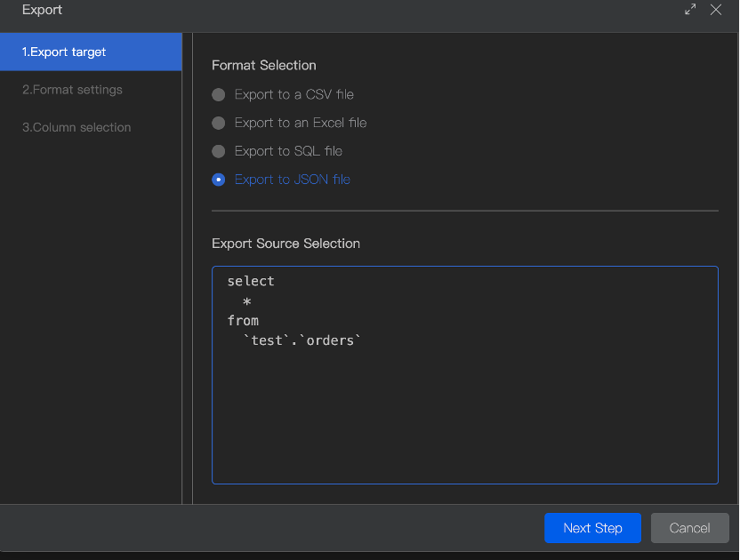Image resolution: width=740 pixels, height=560 pixels.
Task: Select the Export to JSON file radio button
Action: (x=219, y=180)
